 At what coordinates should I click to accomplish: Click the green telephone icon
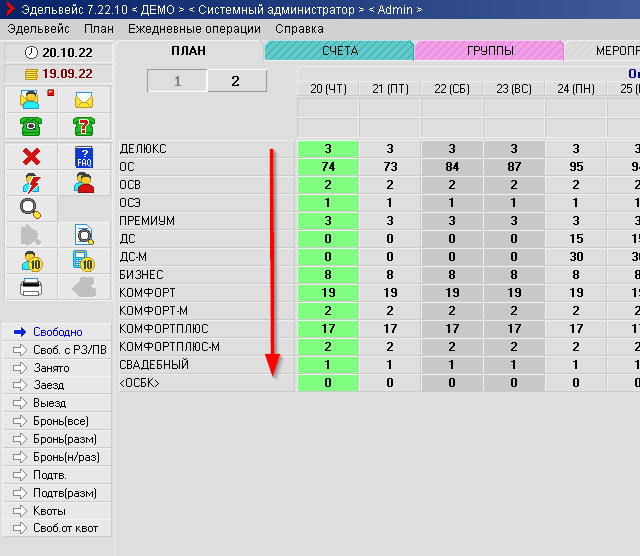pos(31,126)
